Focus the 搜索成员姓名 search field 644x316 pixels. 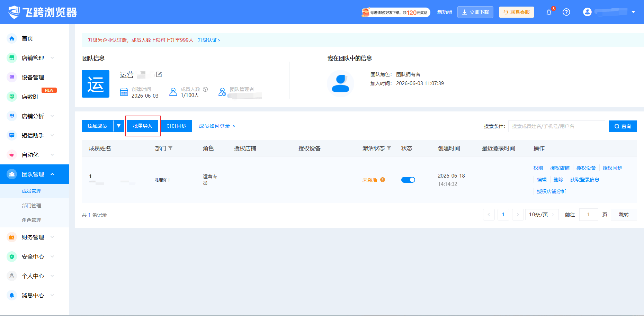click(557, 126)
